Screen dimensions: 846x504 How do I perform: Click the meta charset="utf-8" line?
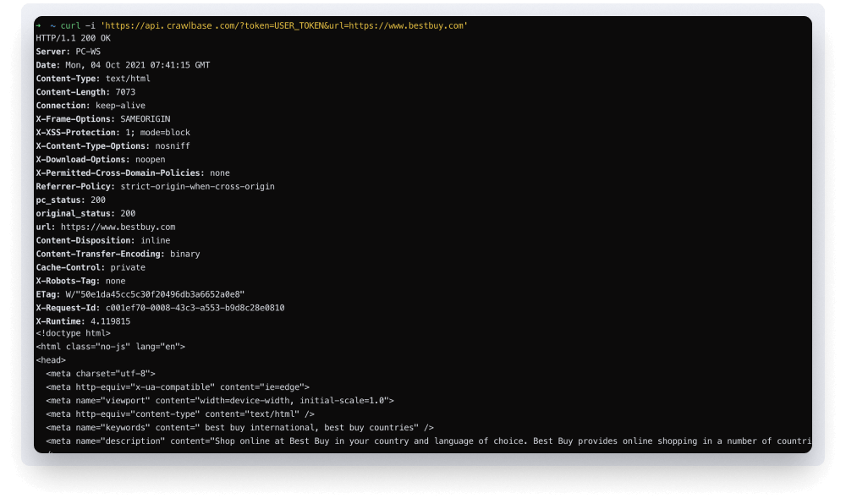pos(101,374)
